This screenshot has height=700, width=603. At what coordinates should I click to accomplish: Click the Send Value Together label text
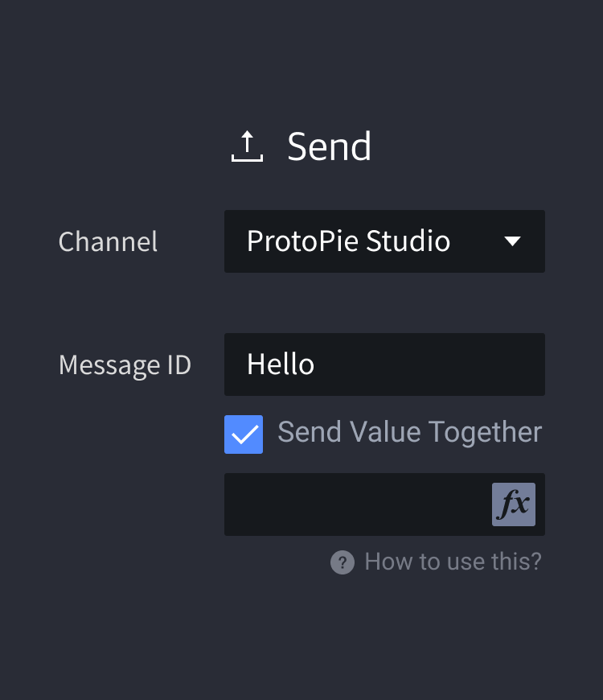point(409,432)
